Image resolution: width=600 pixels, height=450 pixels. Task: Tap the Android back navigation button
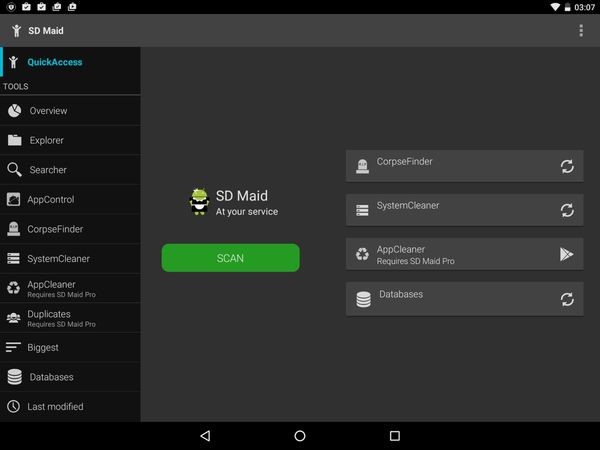coord(205,436)
